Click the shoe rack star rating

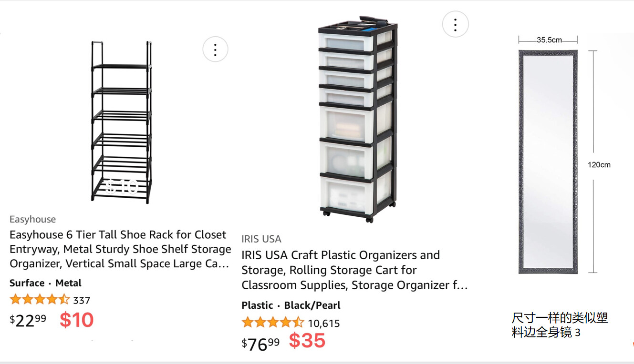40,300
